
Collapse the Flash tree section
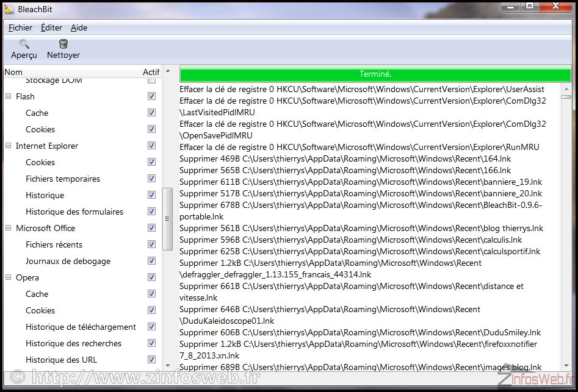pyautogui.click(x=7, y=96)
